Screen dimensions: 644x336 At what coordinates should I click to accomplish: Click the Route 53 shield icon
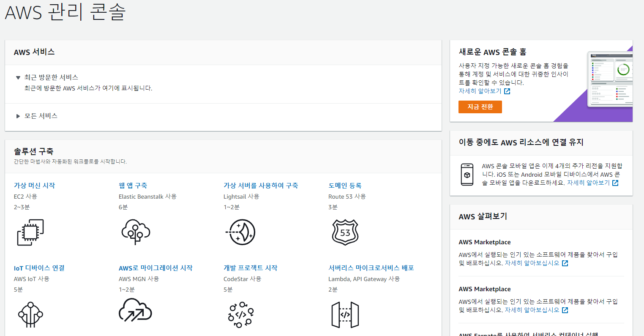[345, 232]
